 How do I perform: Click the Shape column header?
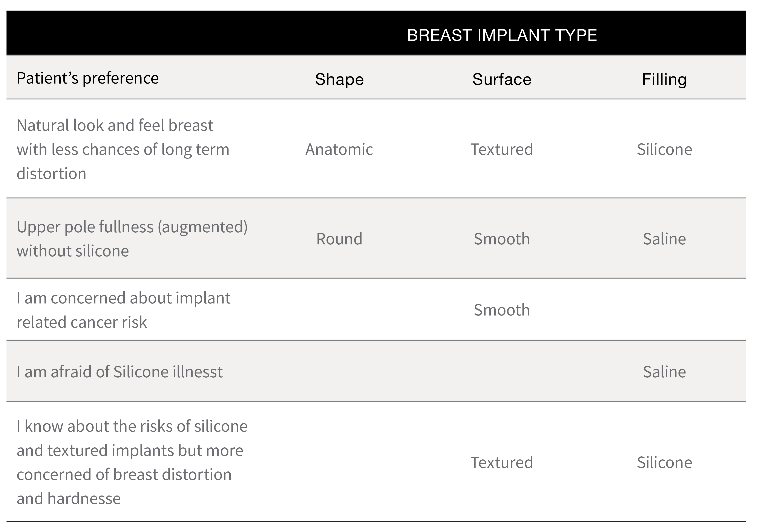pyautogui.click(x=339, y=79)
